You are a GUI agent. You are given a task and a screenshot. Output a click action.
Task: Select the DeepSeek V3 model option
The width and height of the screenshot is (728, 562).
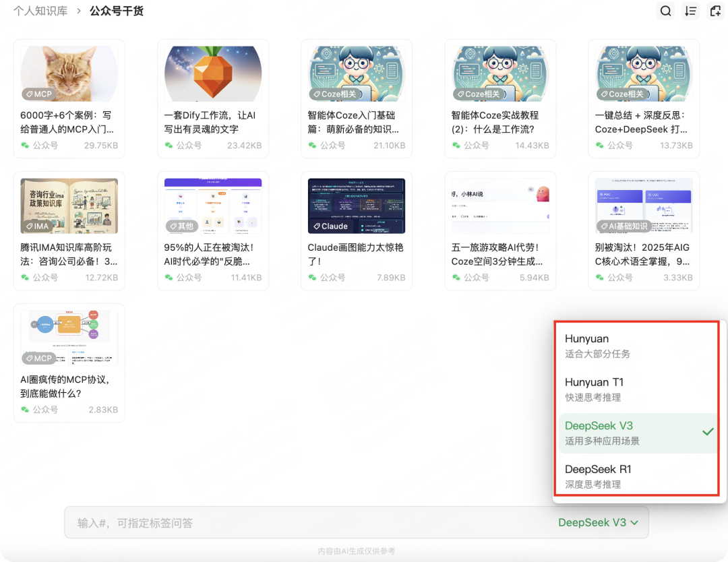pyautogui.click(x=638, y=433)
